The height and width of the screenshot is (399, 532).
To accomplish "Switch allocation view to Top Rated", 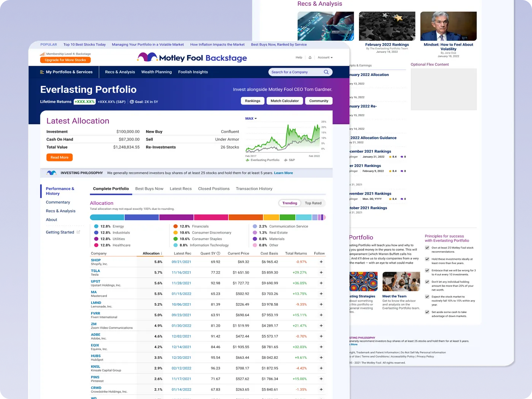I will [x=313, y=203].
